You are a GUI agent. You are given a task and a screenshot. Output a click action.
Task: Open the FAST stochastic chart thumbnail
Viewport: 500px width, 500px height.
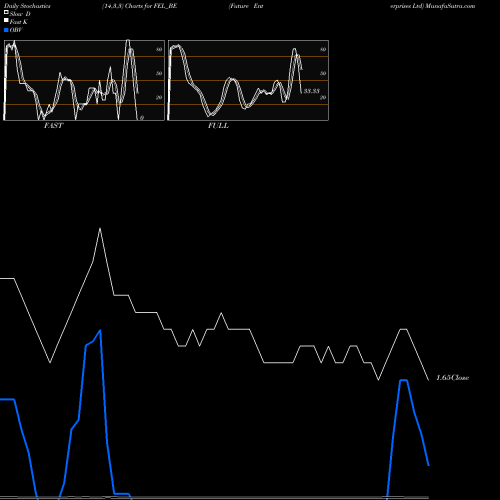(x=84, y=80)
